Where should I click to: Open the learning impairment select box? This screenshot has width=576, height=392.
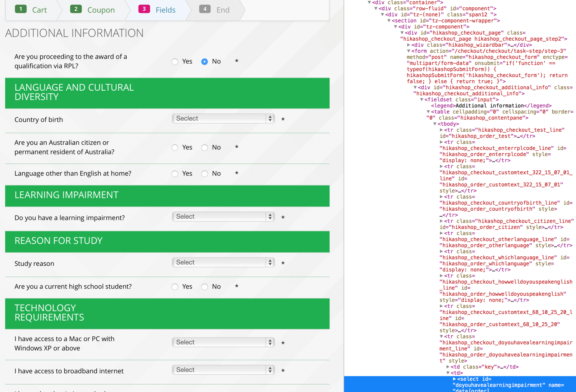click(223, 217)
